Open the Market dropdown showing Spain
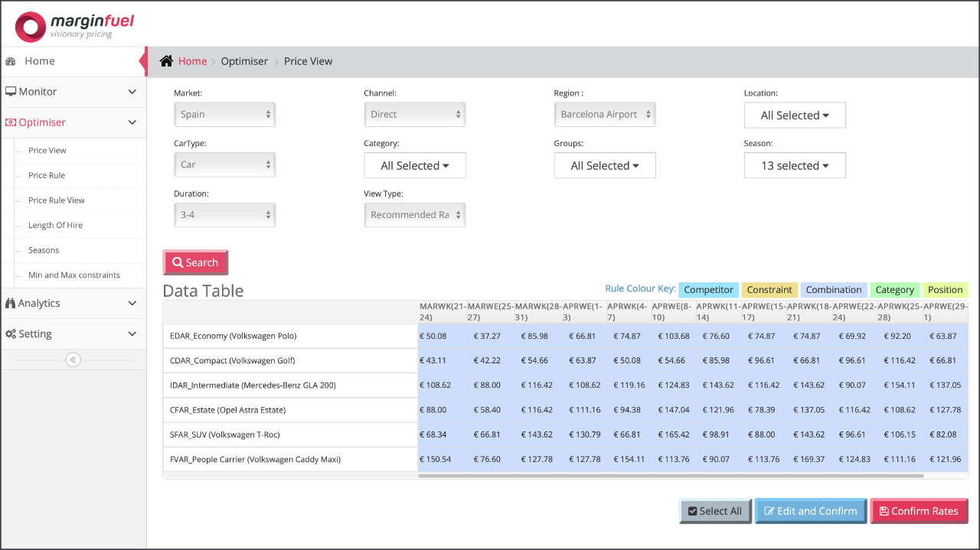 pyautogui.click(x=224, y=114)
